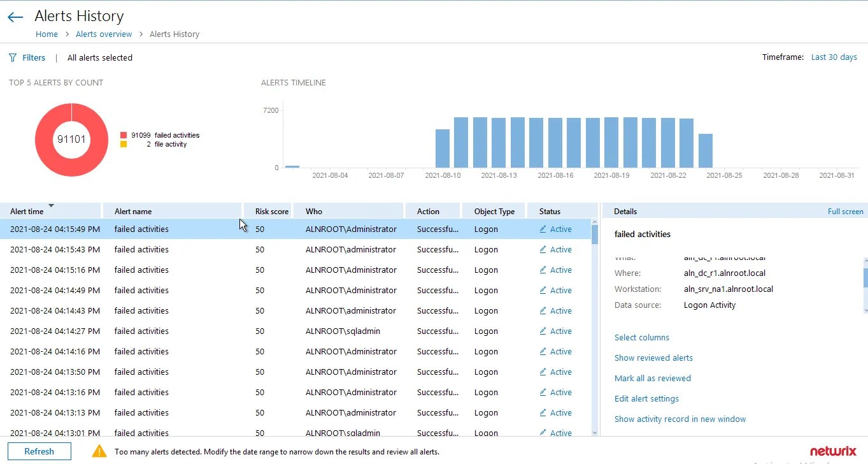Click Show reviewed alerts link

click(653, 358)
